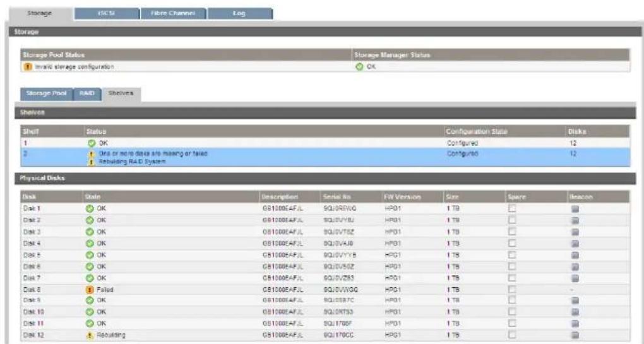Click the Disk 7 name cell
644x344 pixels.
(x=32, y=278)
